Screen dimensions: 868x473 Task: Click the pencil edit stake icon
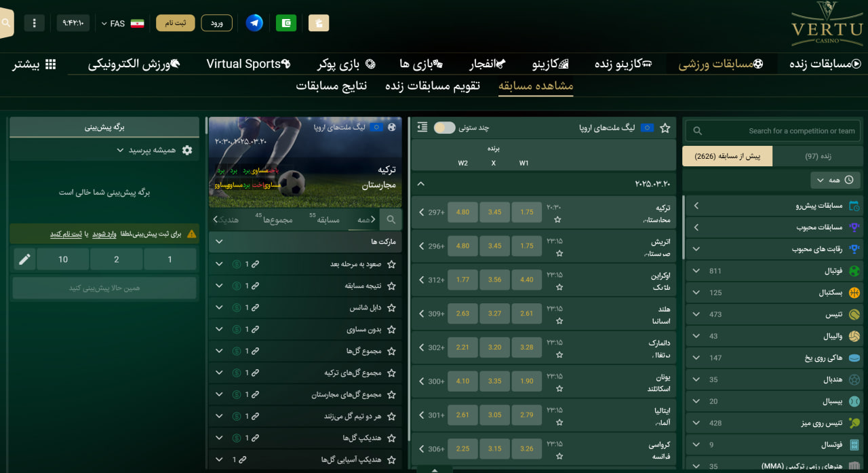[x=24, y=259]
